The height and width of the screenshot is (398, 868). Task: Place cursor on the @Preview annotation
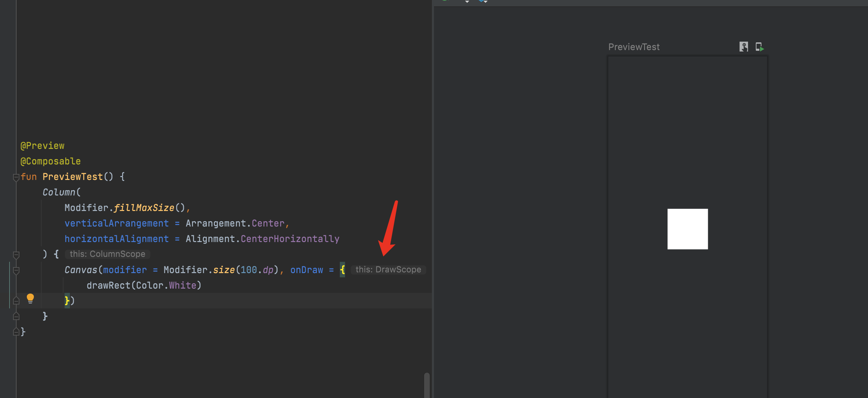[x=42, y=146]
